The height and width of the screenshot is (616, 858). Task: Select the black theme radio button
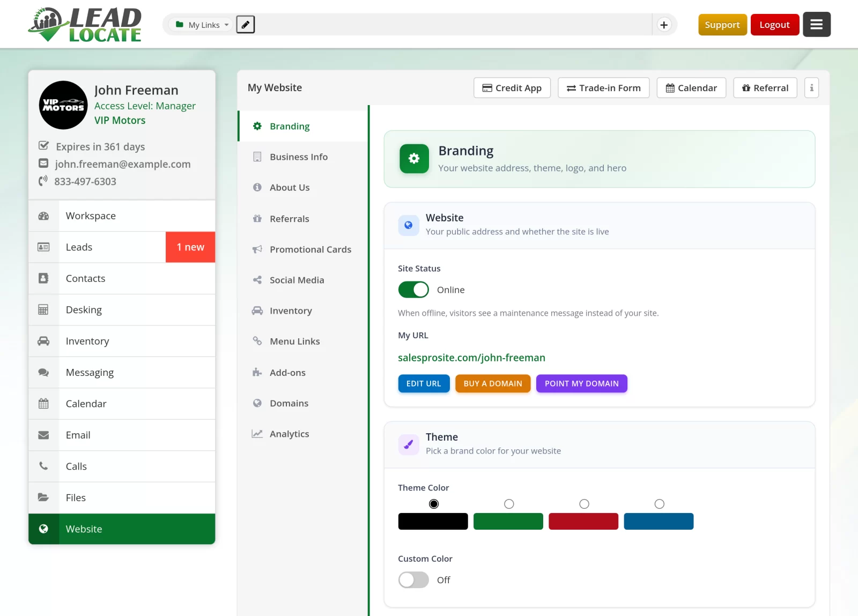tap(434, 504)
